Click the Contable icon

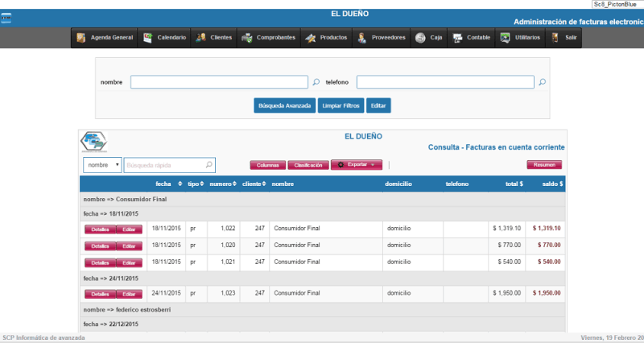pos(457,38)
